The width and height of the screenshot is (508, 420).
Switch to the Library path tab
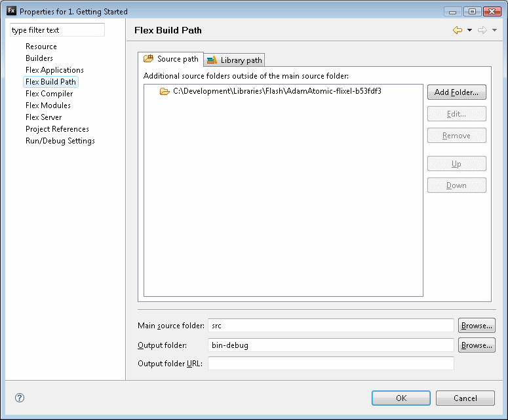point(235,60)
